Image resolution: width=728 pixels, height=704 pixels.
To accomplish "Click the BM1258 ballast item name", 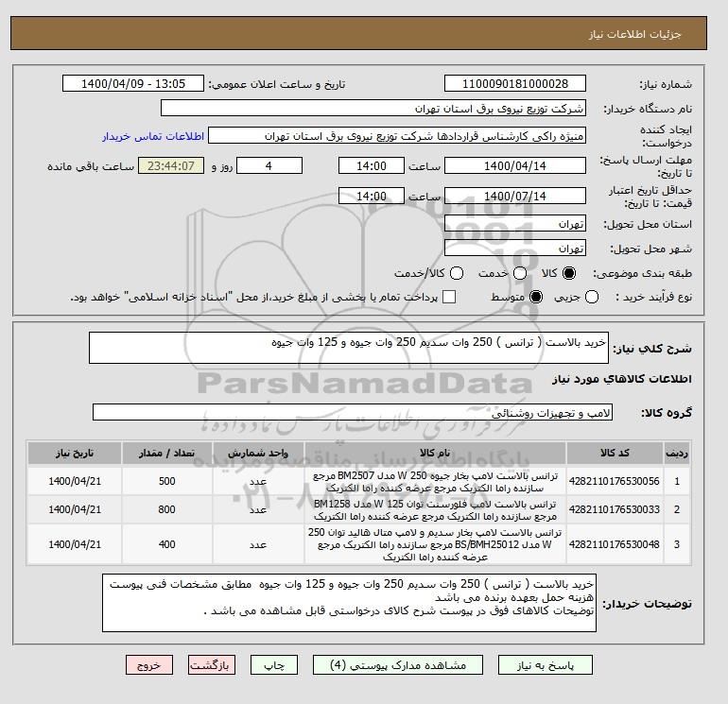I will (x=435, y=510).
